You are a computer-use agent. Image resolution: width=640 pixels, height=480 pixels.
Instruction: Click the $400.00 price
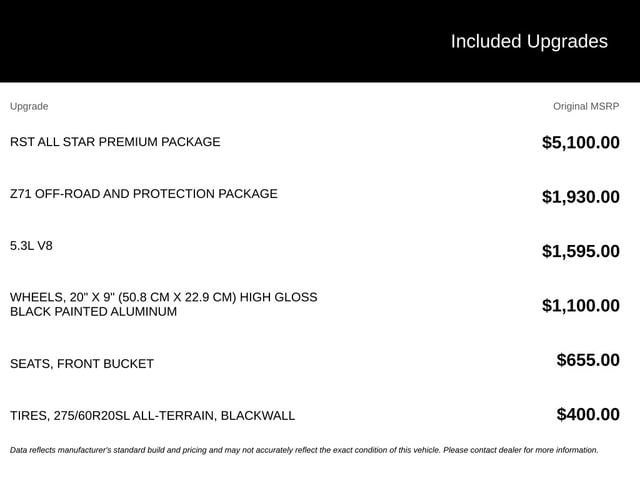pos(588,414)
